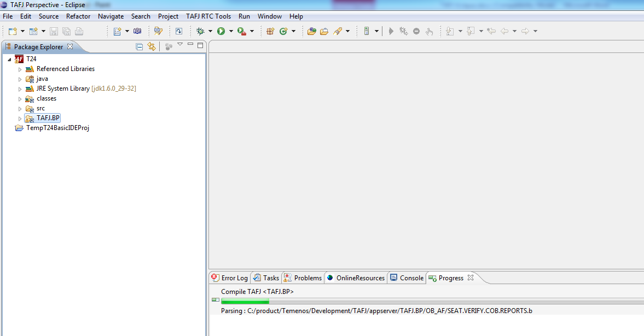Collapse the T24 project node
Screen dimensions: 644x336
10,59
